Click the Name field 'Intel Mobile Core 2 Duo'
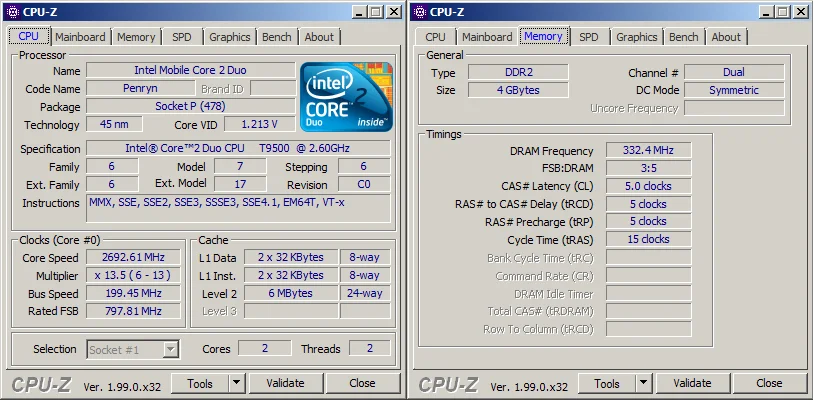 (190, 70)
